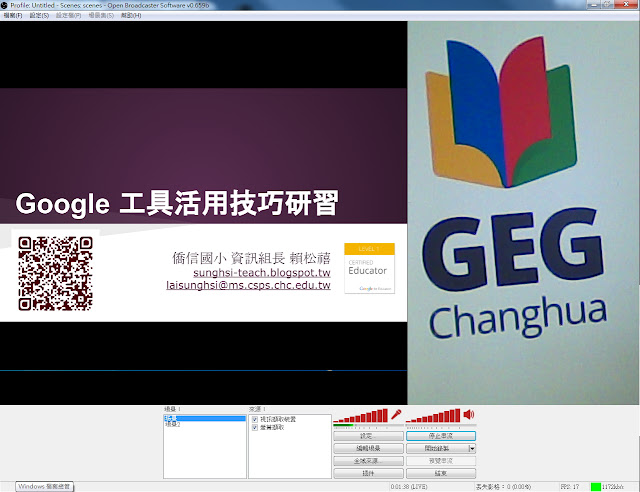Image resolution: width=640 pixels, height=492 pixels.
Task: Click the FPS: 17 status entry
Action: click(x=570, y=487)
